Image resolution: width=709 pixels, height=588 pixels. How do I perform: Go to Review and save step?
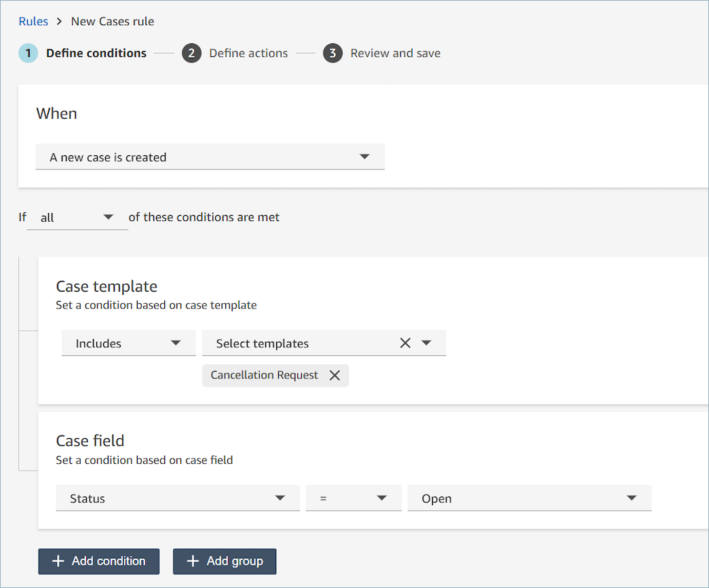395,53
